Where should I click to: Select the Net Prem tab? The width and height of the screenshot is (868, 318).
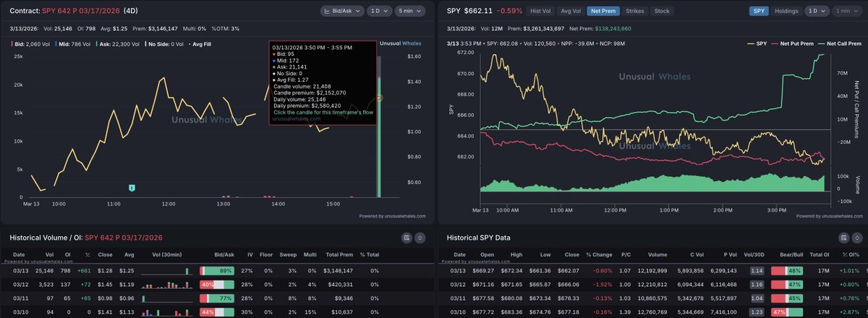tap(603, 11)
